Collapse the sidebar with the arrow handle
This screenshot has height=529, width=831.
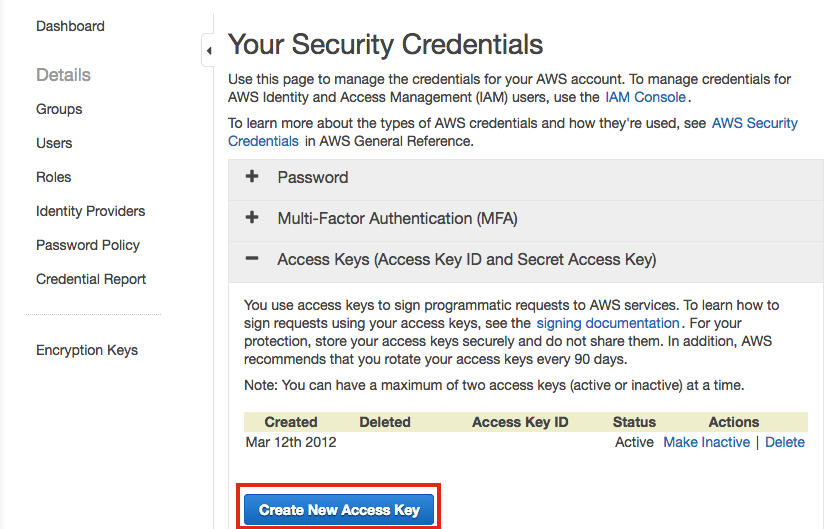coord(208,51)
